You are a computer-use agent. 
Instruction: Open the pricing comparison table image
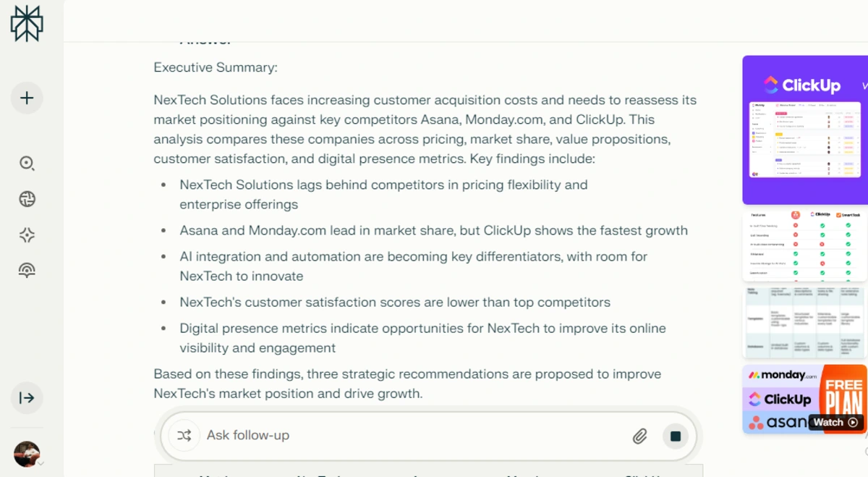(x=804, y=321)
